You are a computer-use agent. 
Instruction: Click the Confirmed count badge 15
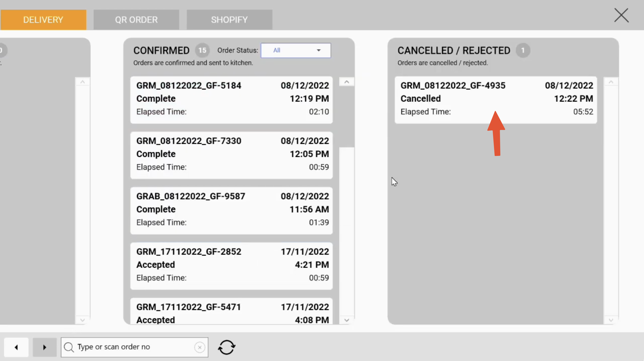(202, 51)
